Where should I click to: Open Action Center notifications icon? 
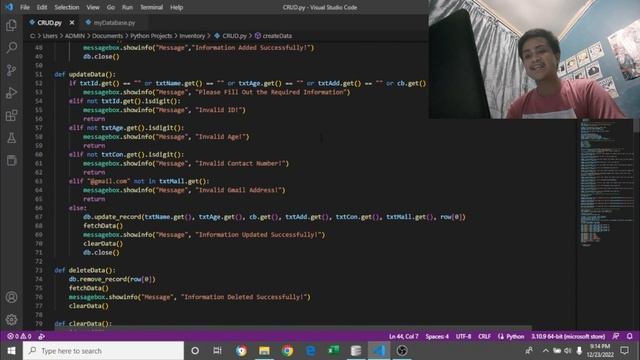(624, 351)
